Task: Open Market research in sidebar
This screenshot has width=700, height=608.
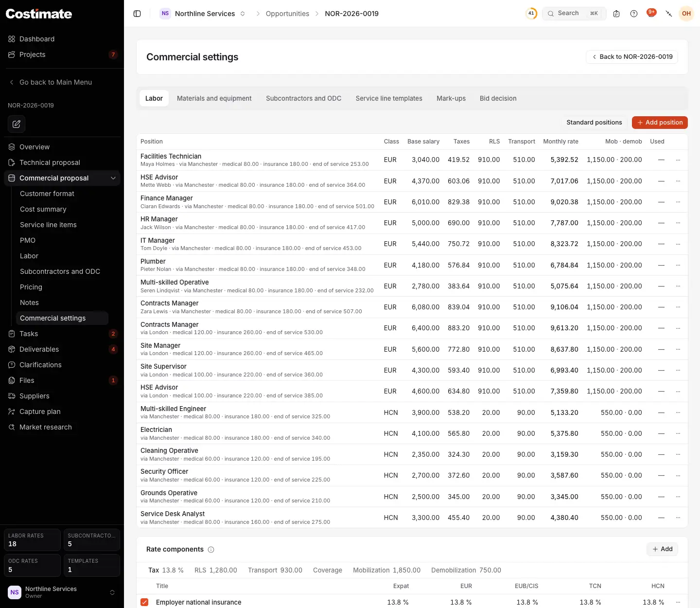Action: (x=62, y=427)
